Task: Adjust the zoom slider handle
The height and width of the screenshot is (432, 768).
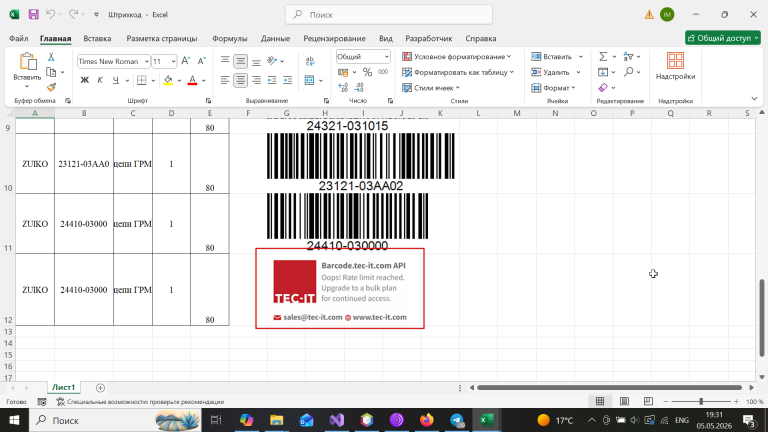Action: pyautogui.click(x=701, y=401)
